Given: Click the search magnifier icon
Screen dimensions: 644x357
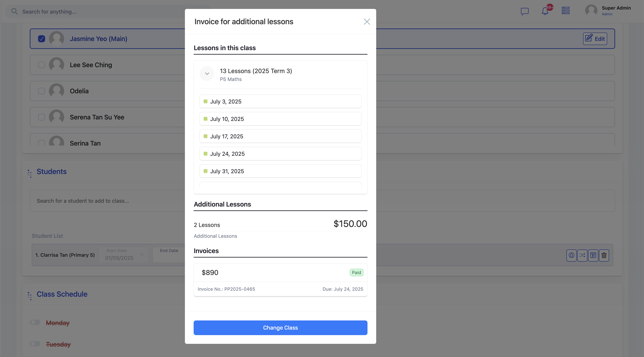Looking at the screenshot, I should (x=14, y=11).
